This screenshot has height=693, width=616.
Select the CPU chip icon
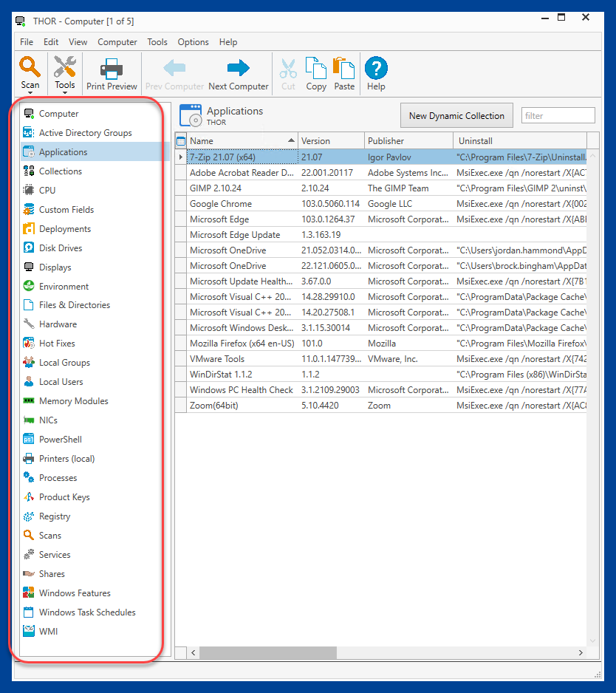tap(29, 190)
